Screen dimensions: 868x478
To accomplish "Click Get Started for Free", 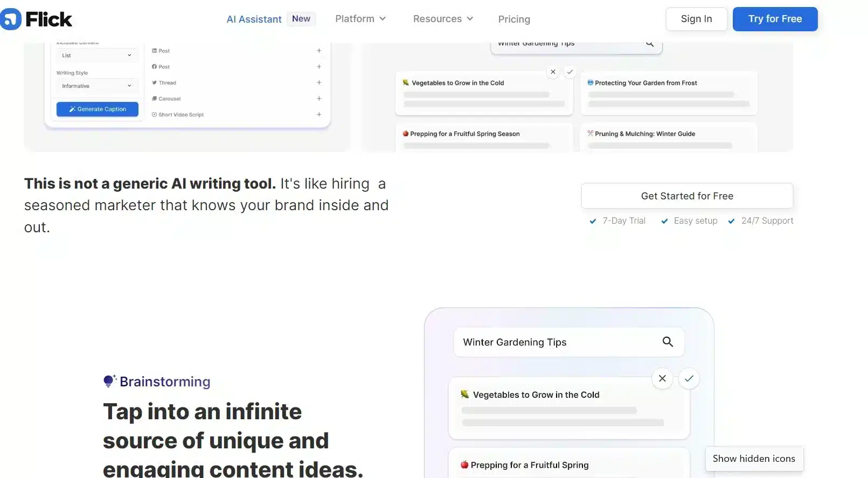I will tap(687, 196).
